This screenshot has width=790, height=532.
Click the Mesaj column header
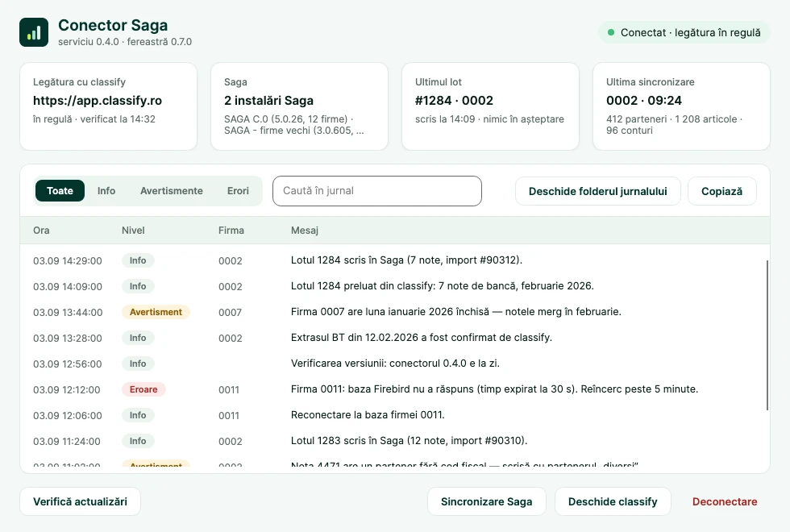pos(305,231)
